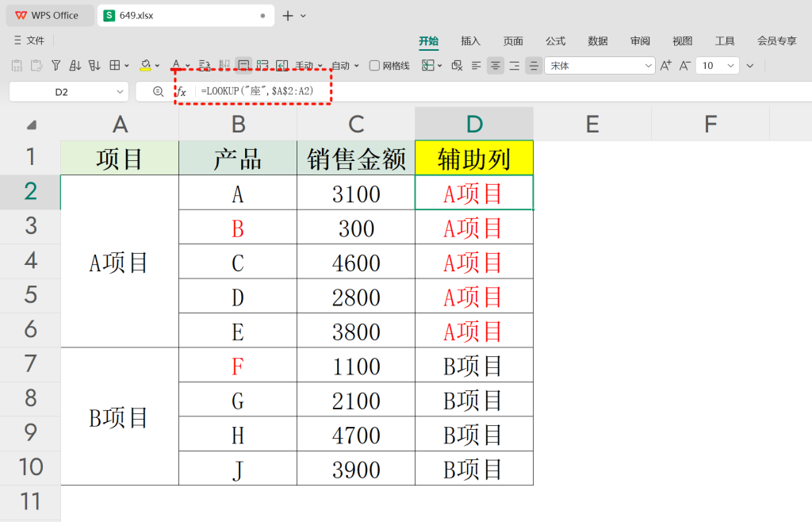
Task: Select column C header
Action: click(x=356, y=125)
